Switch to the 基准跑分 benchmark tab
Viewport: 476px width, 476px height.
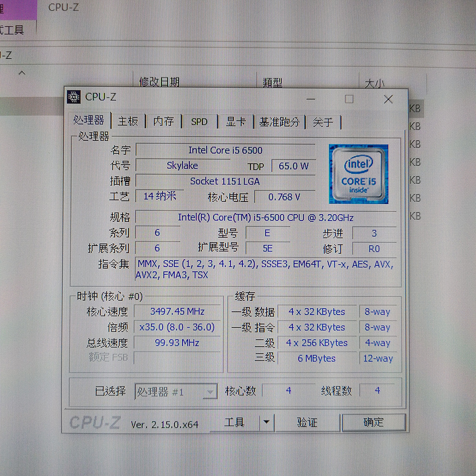(279, 122)
